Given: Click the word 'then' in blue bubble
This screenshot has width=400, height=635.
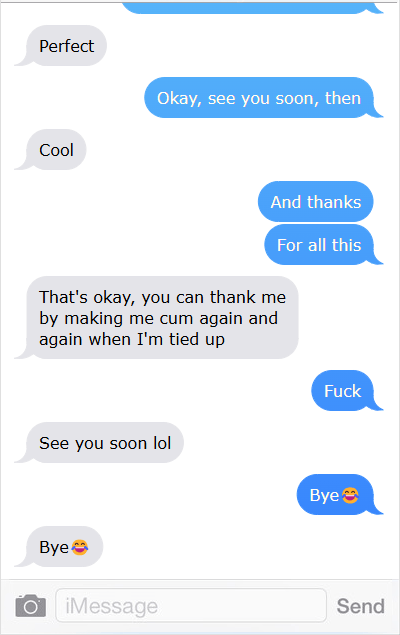Looking at the screenshot, I should (x=343, y=98).
